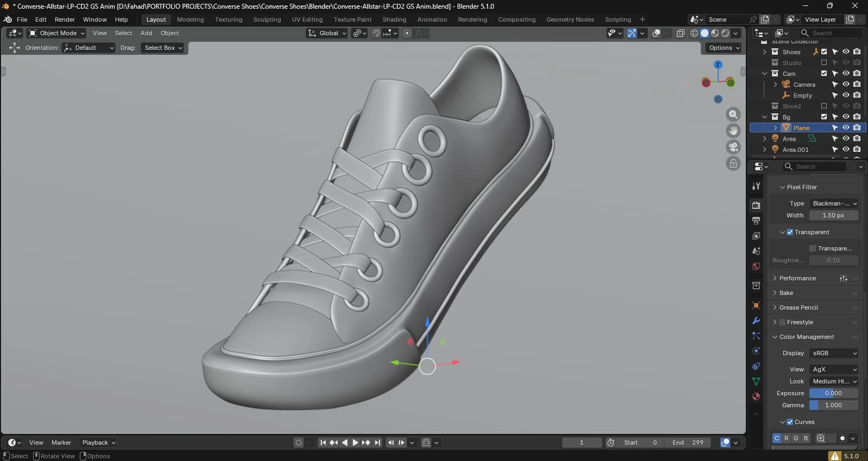Play the animation in reverse

pos(344,443)
